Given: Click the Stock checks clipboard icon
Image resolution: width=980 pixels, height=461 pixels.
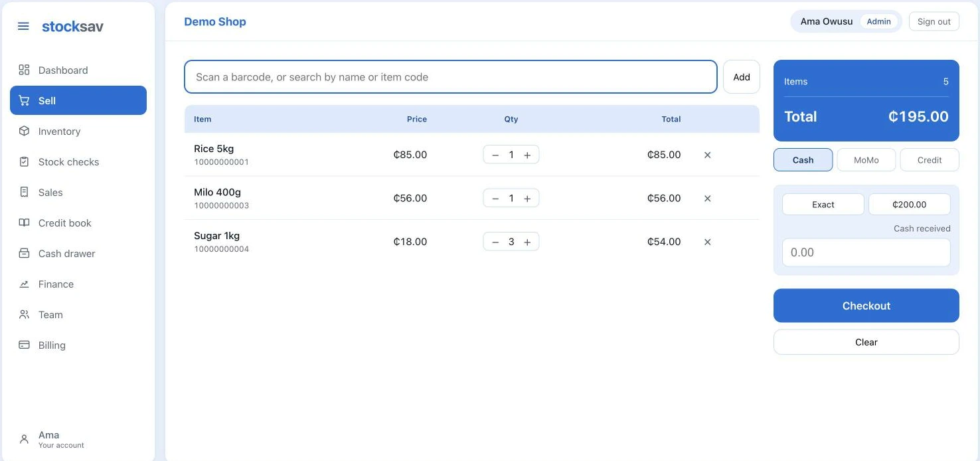Looking at the screenshot, I should [24, 161].
